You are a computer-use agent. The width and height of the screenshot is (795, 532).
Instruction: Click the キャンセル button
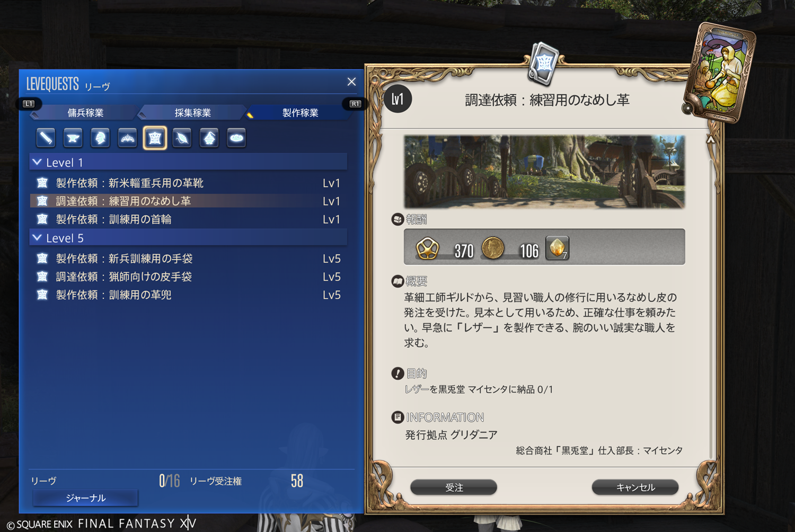click(635, 487)
